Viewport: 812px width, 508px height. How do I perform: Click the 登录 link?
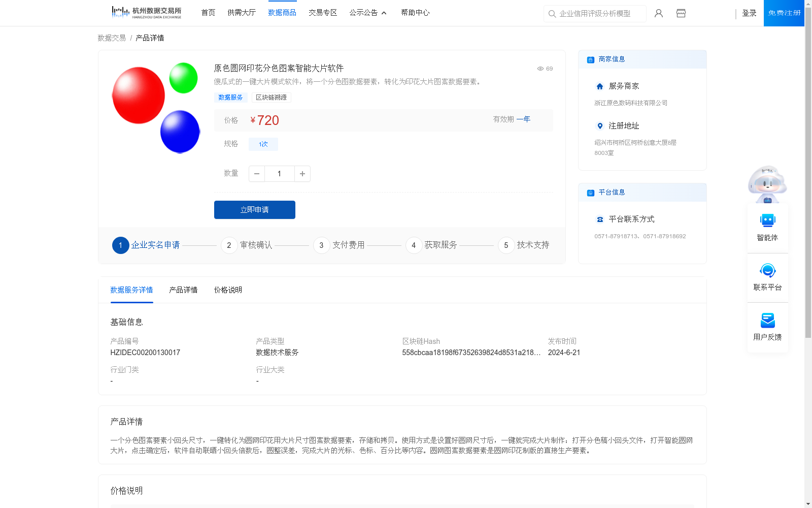pyautogui.click(x=749, y=13)
